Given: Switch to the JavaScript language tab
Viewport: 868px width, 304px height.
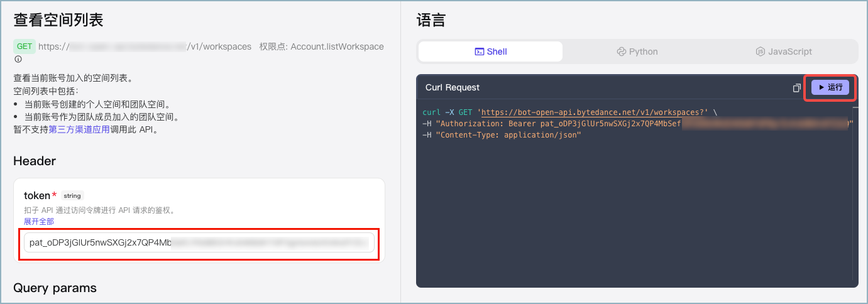Looking at the screenshot, I should 784,52.
